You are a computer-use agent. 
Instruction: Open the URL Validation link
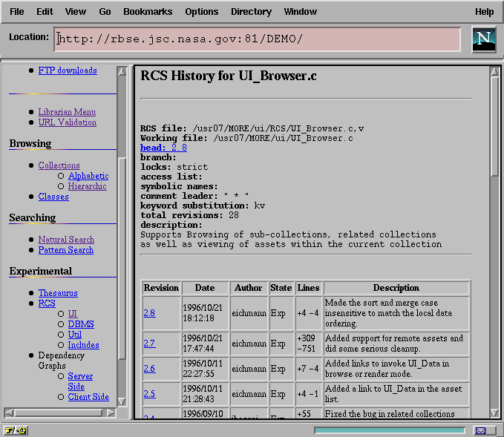(68, 122)
